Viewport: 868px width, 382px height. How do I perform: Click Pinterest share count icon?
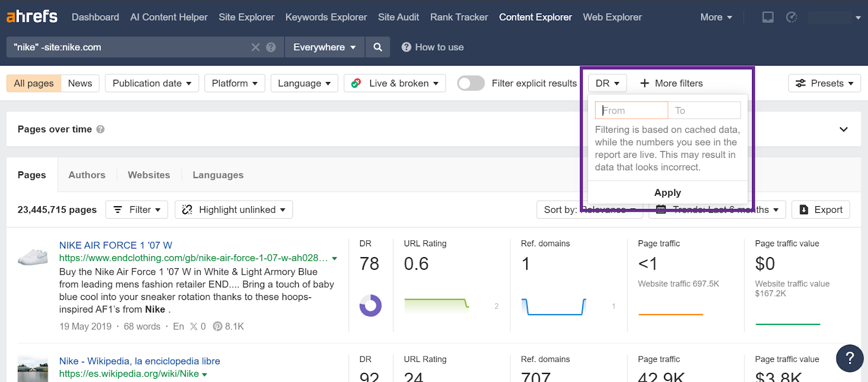tap(218, 327)
